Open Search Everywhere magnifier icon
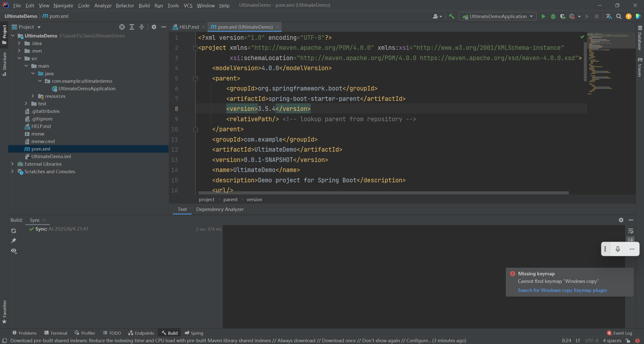The image size is (644, 344). 619,16
